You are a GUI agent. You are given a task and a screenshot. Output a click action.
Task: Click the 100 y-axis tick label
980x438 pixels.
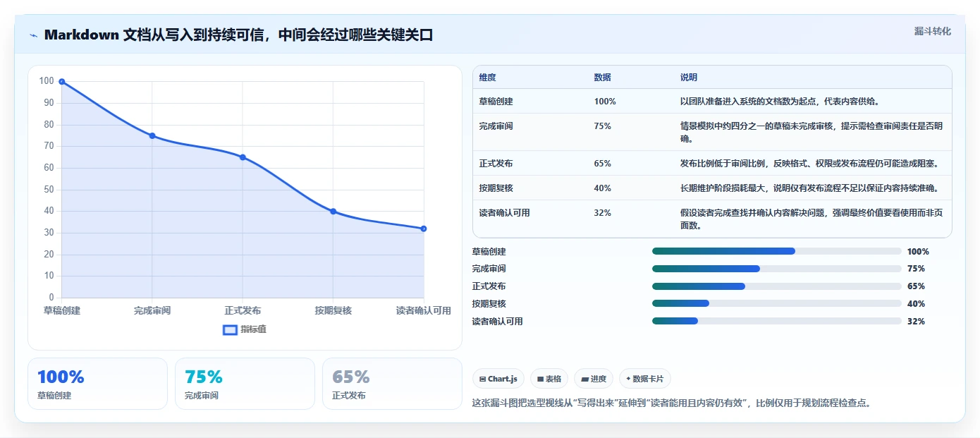47,81
